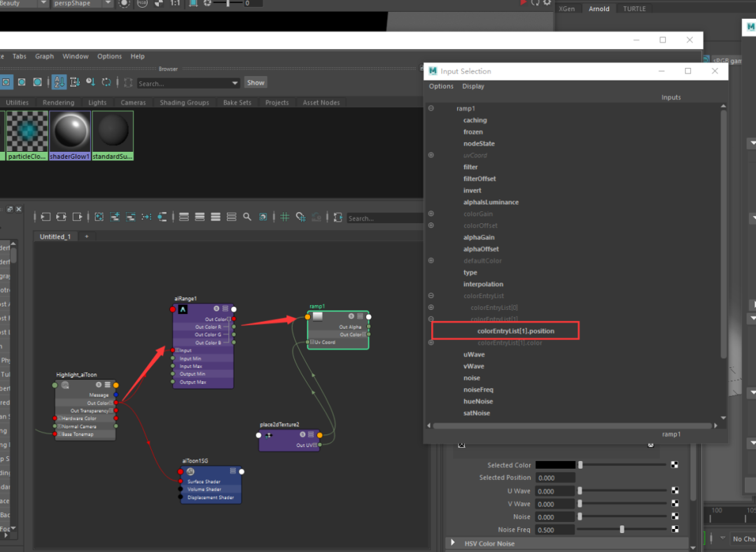
Task: Expand the colorGain attribute
Action: [x=431, y=213]
